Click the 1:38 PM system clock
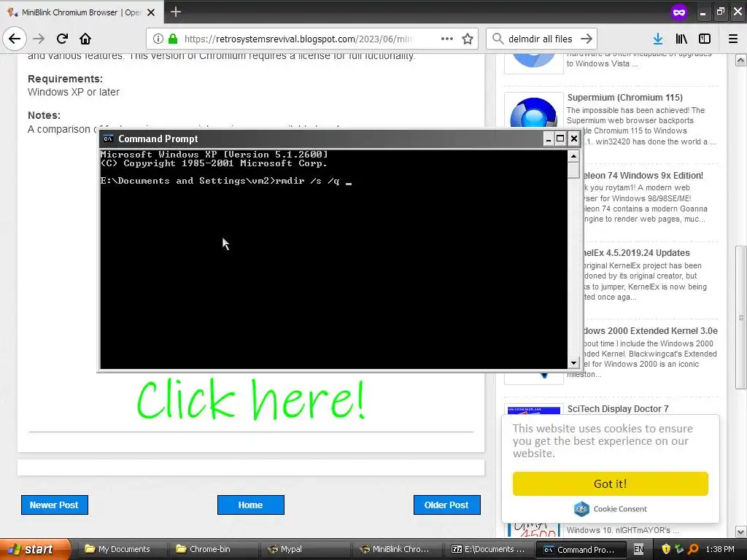This screenshot has width=747, height=560. [x=720, y=549]
